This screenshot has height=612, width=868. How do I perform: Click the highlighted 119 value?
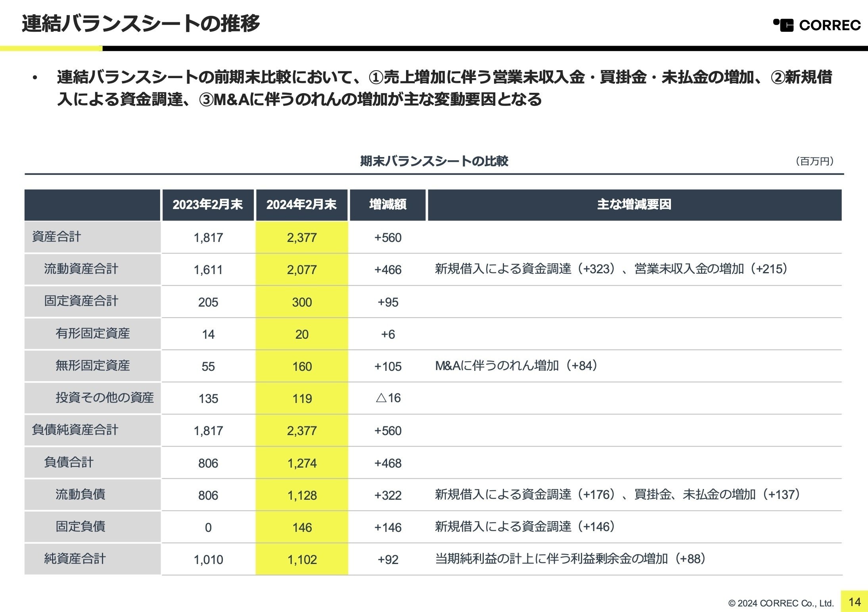[302, 399]
